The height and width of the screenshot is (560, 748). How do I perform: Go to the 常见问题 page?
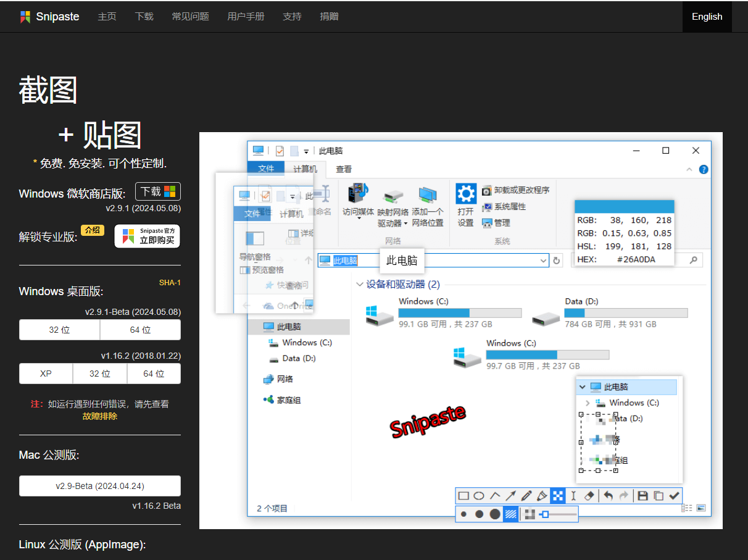190,17
